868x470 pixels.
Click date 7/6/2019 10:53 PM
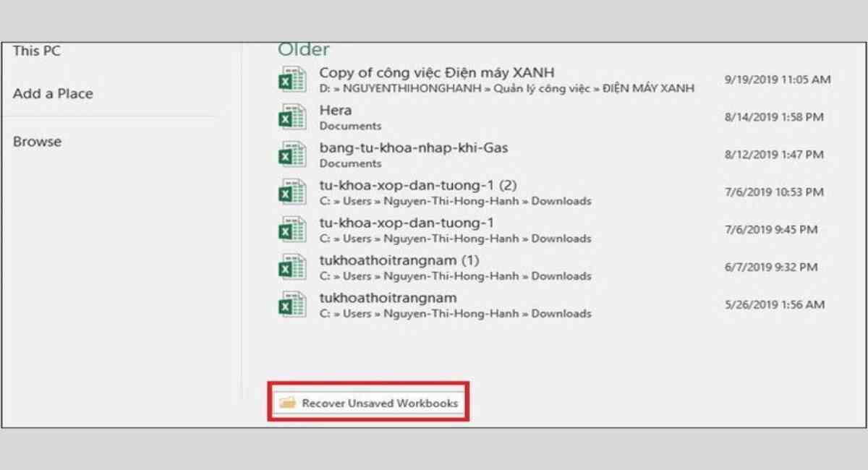pos(774,192)
